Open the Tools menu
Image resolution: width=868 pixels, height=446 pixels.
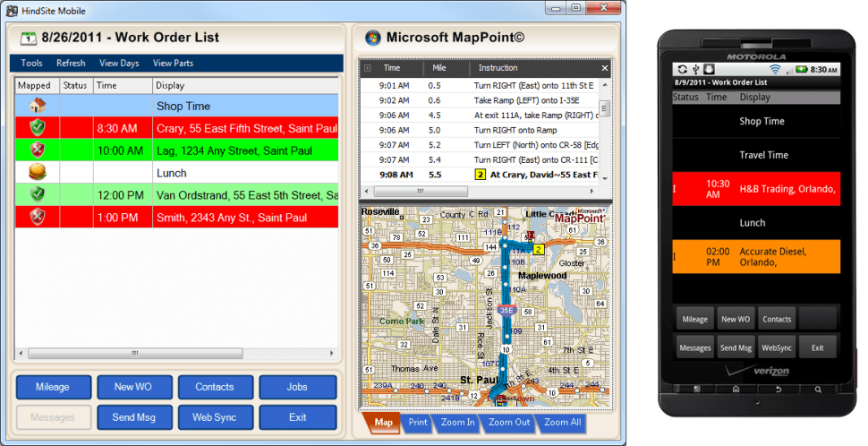tap(31, 64)
